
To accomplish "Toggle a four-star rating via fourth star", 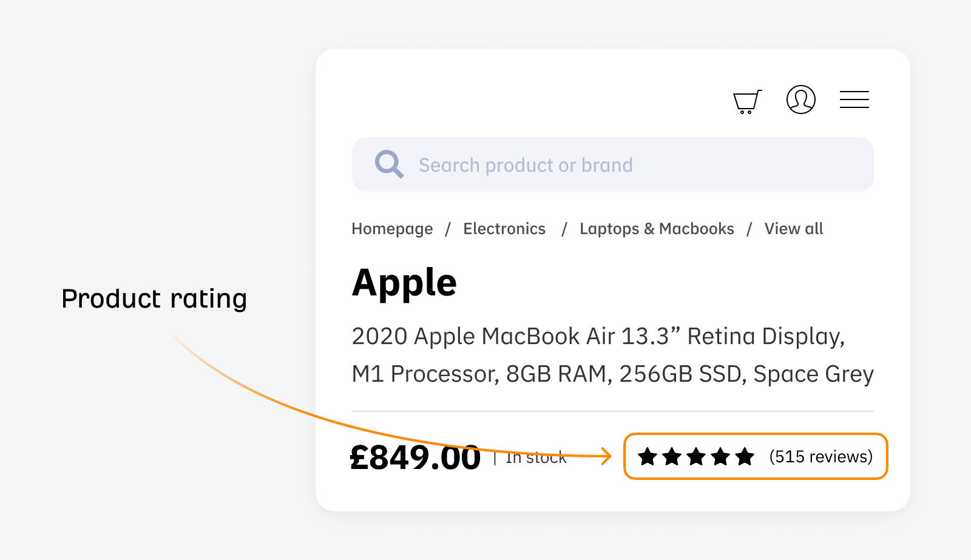I will [x=720, y=457].
